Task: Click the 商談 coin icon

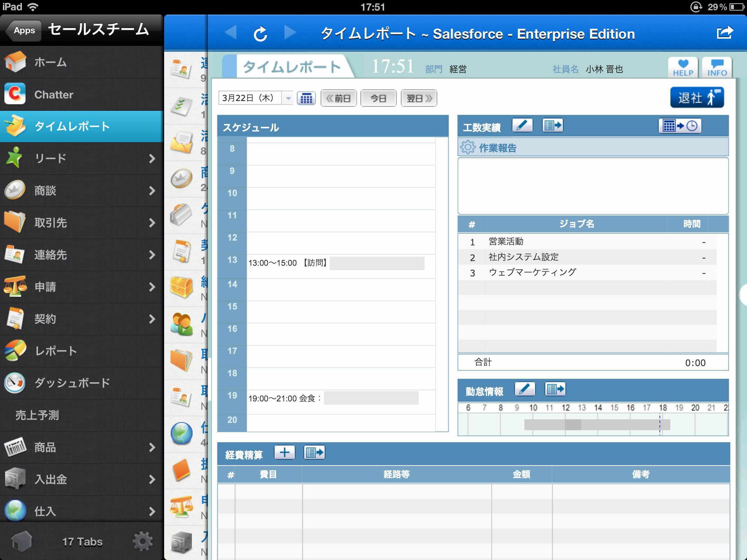Action: (x=15, y=190)
